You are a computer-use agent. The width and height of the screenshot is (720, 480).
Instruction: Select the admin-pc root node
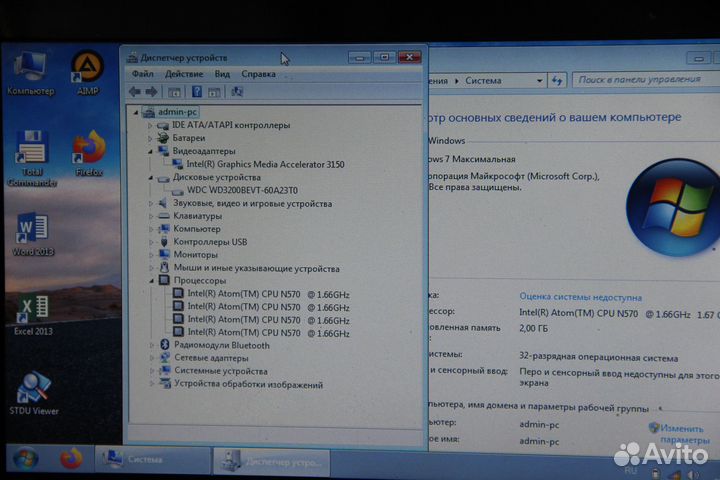(x=177, y=112)
